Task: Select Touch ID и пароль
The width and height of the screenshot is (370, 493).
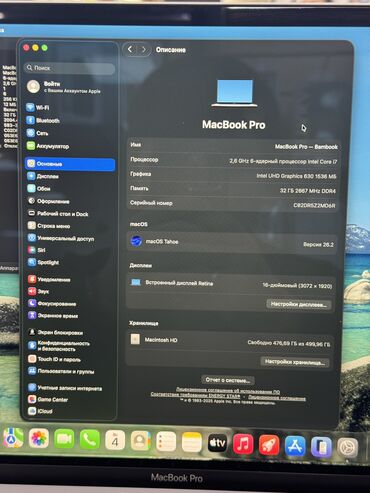Action: tap(54, 359)
